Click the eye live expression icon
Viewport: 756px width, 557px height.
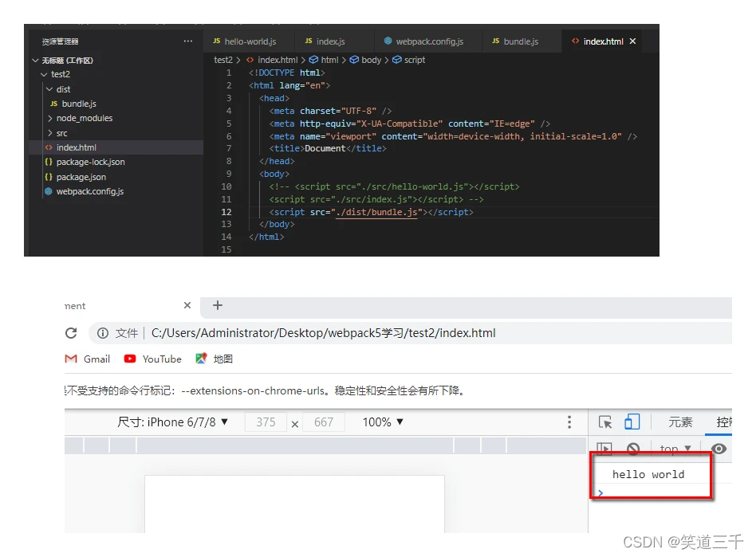click(719, 449)
